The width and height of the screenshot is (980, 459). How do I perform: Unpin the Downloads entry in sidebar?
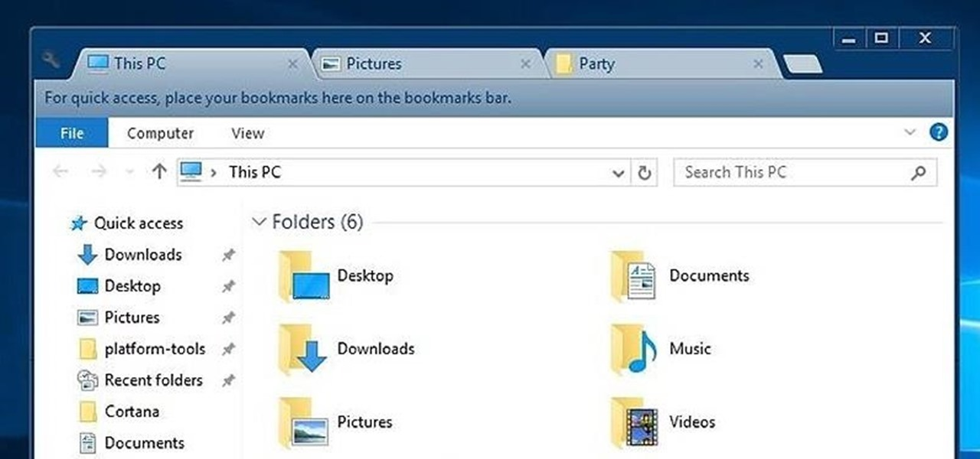click(x=227, y=255)
